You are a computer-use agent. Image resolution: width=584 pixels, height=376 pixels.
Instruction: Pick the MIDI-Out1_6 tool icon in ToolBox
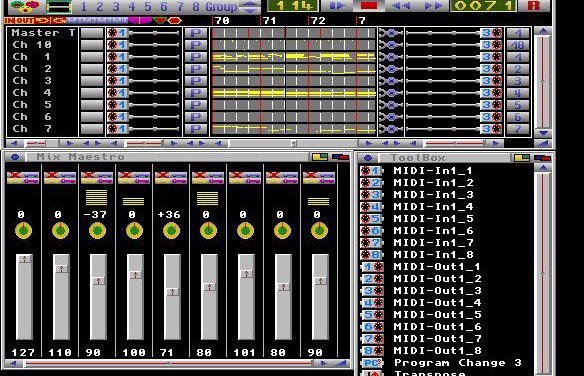tap(372, 326)
